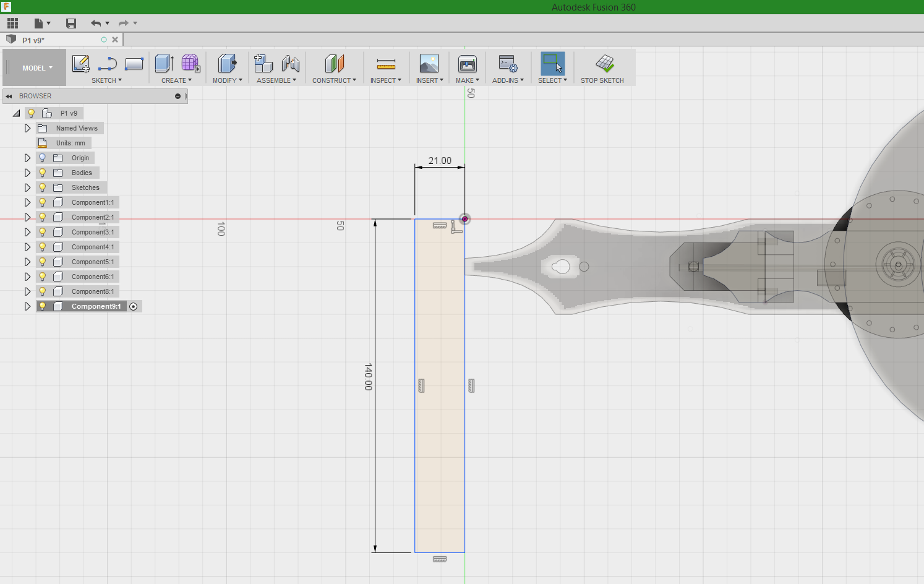924x584 pixels.
Task: Expand Component4:1 tree node
Action: pyautogui.click(x=27, y=247)
